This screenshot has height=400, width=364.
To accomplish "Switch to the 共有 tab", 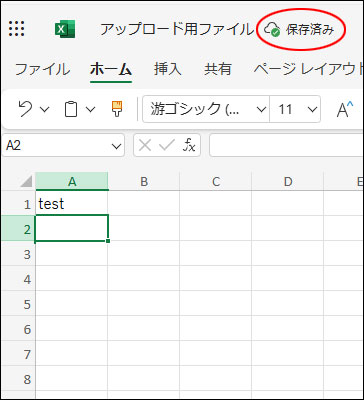I will click(218, 69).
